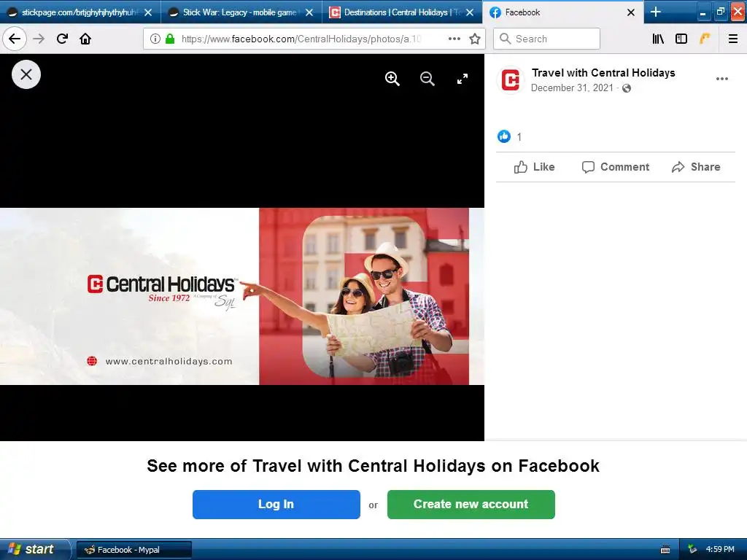Click the on-screen keyboard tray icon

tap(665, 550)
